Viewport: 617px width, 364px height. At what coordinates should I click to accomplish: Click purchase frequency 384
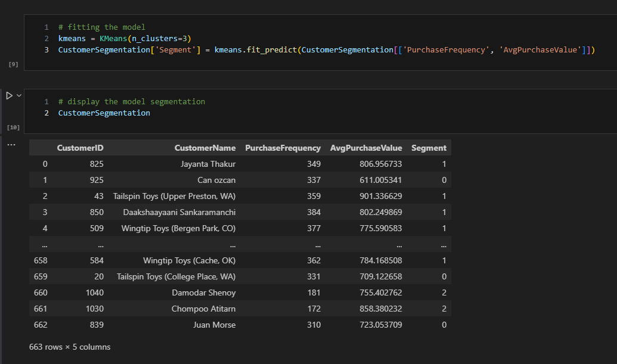coord(314,212)
